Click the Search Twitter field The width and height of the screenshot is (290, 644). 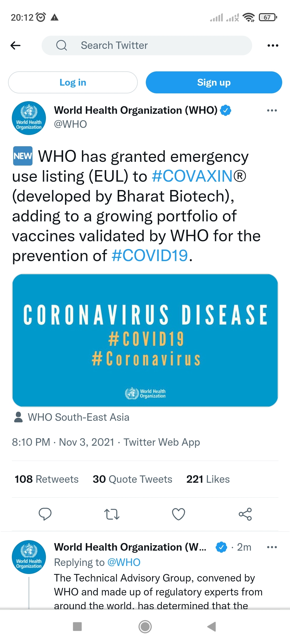(x=147, y=46)
